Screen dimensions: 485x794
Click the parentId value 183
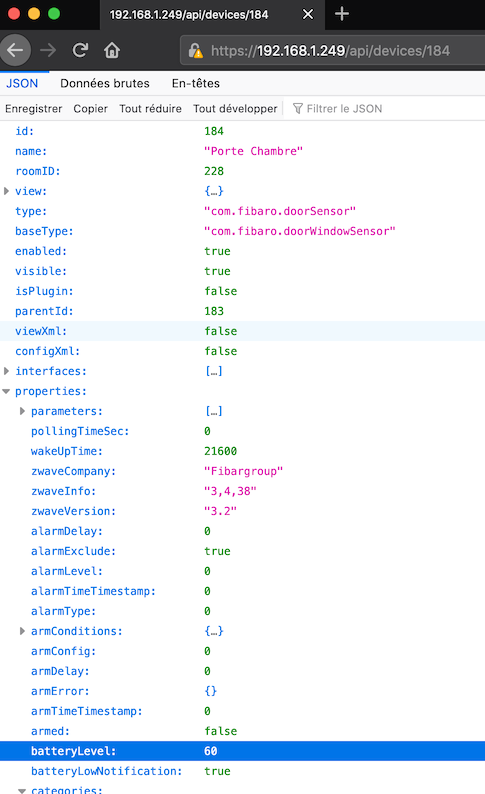[214, 311]
